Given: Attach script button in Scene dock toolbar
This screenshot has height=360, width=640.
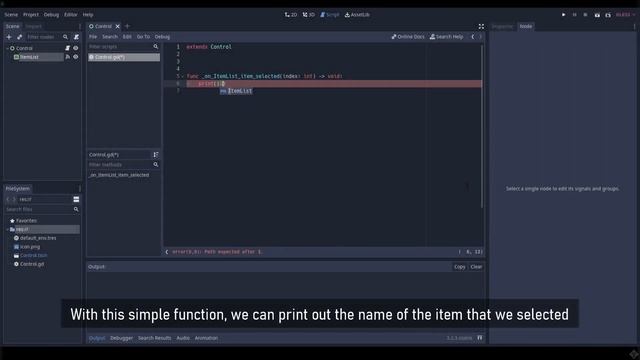Looking at the screenshot, I should click(x=76, y=37).
